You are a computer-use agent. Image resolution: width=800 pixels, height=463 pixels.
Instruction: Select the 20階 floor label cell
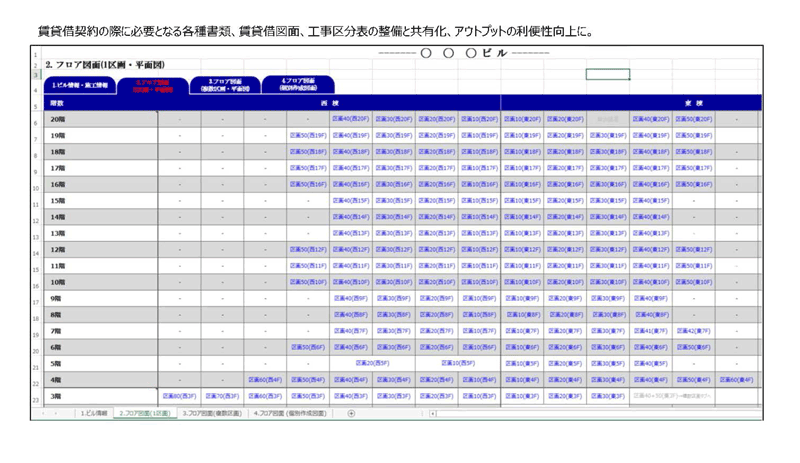coord(101,119)
